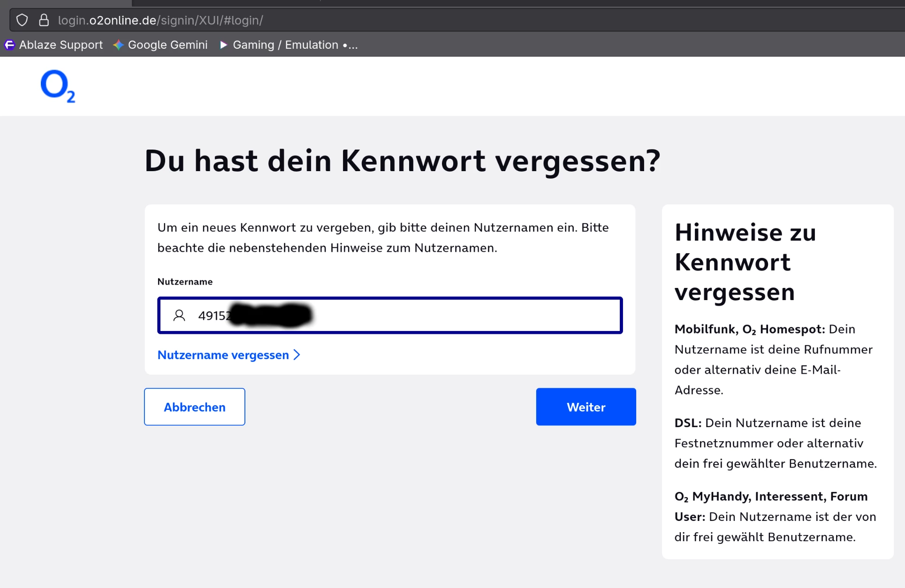Open the Ablaze Support bookmark label
The height and width of the screenshot is (588, 905).
pos(61,45)
